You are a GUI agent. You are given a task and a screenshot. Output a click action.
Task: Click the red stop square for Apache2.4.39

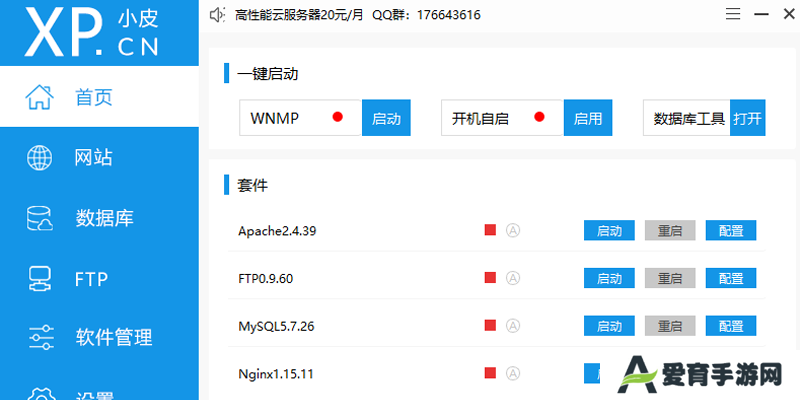point(490,230)
